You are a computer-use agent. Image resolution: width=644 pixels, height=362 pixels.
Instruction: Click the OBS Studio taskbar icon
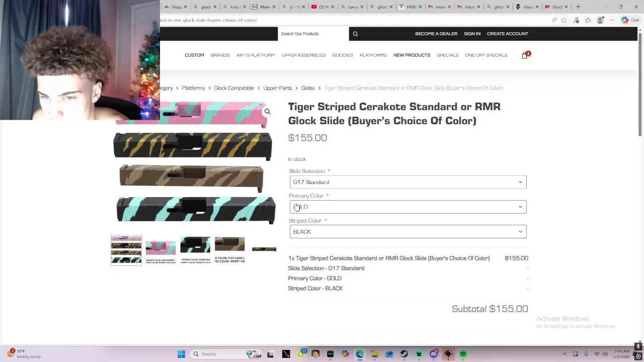448,354
